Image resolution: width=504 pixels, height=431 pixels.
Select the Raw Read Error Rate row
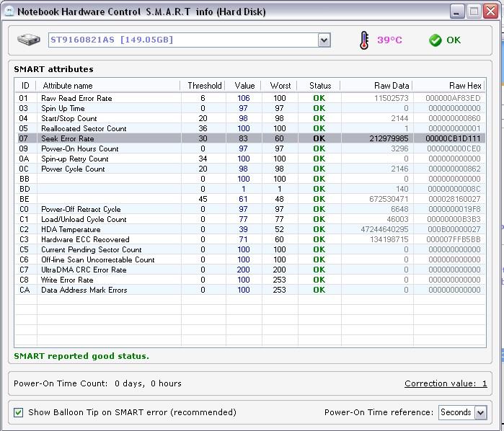250,98
